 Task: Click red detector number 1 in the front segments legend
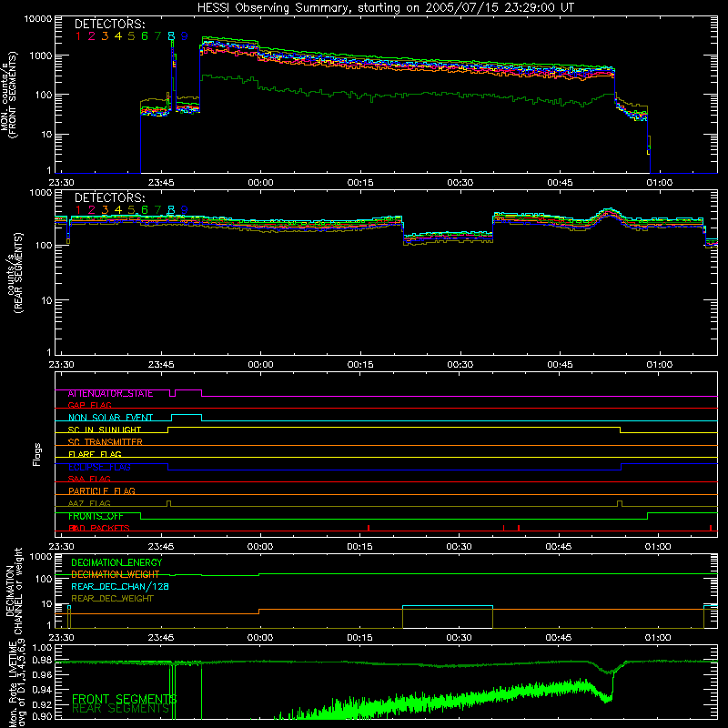pyautogui.click(x=78, y=36)
